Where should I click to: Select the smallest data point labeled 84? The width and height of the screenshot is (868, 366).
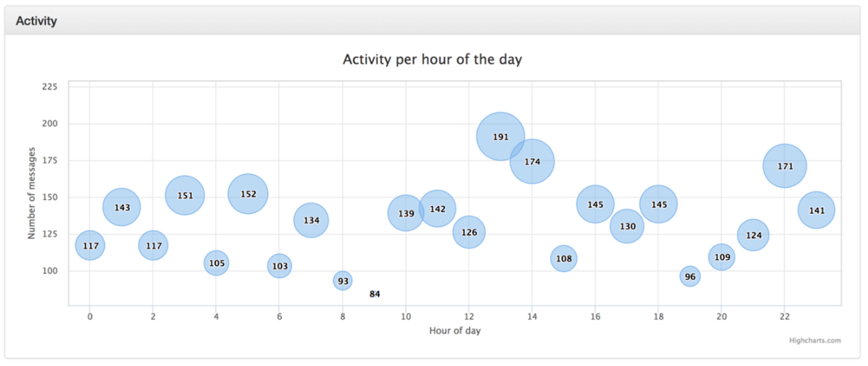coord(374,294)
